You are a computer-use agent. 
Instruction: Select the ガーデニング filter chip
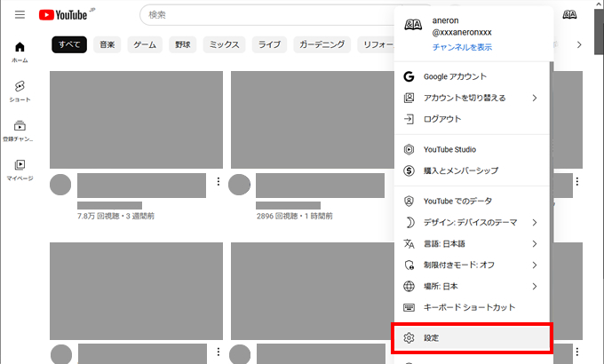(322, 44)
